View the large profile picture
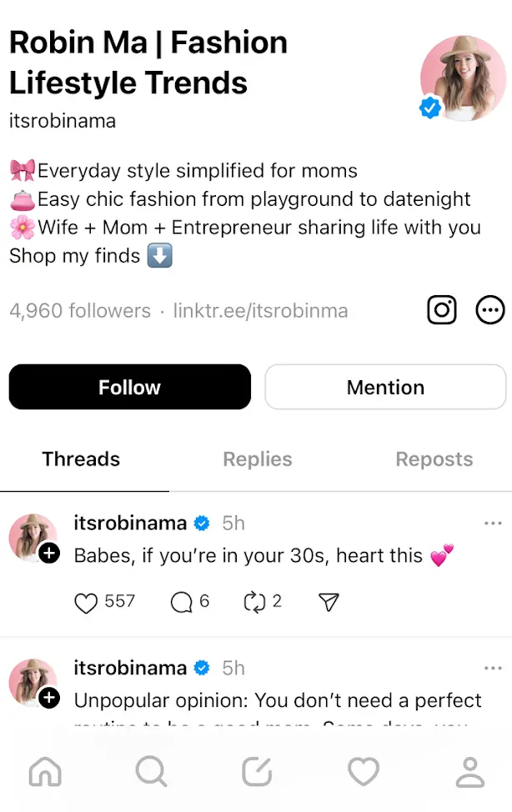This screenshot has height=812, width=512. [x=463, y=78]
